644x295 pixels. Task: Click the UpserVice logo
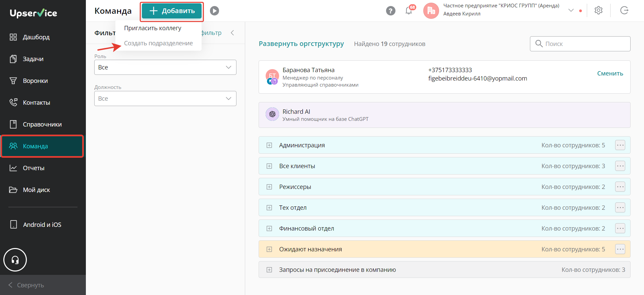(x=34, y=13)
